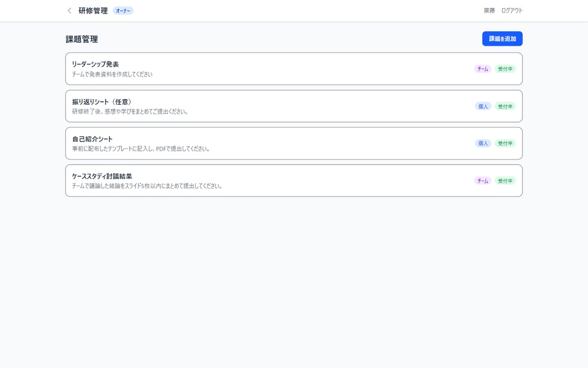Toggle the チーム label on リーダーシップ発表 card

(x=482, y=68)
